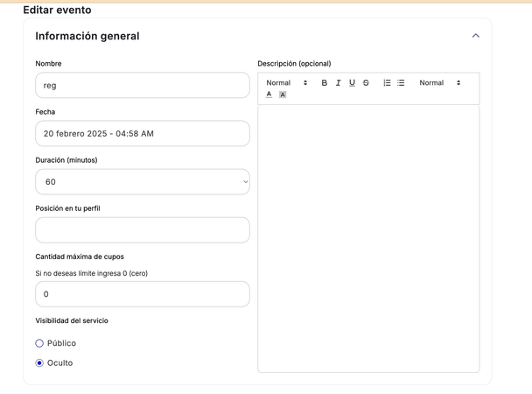Open the first Normal heading style dropdown

tap(287, 83)
